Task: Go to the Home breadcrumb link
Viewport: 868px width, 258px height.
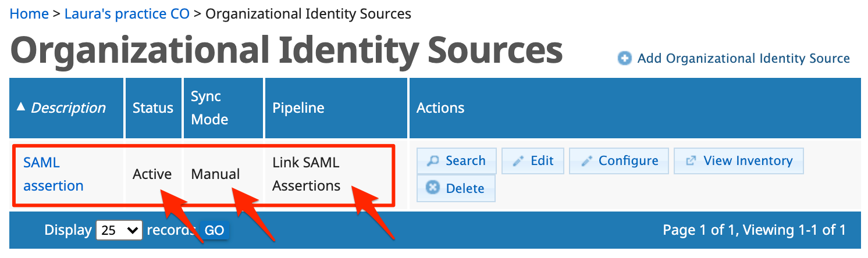Action: coord(29,13)
